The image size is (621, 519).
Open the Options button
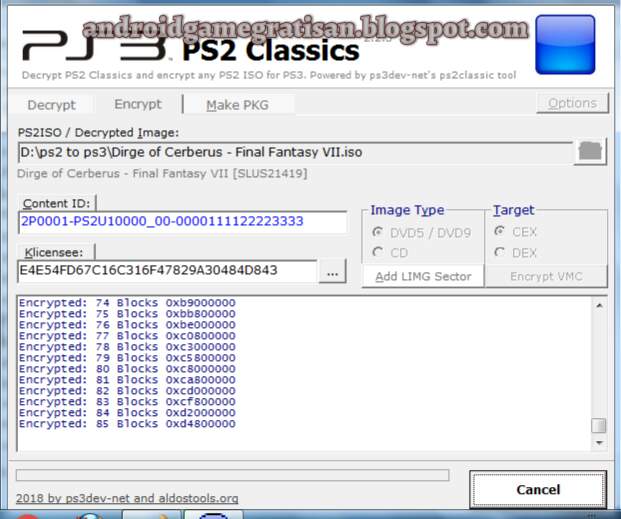pyautogui.click(x=572, y=103)
